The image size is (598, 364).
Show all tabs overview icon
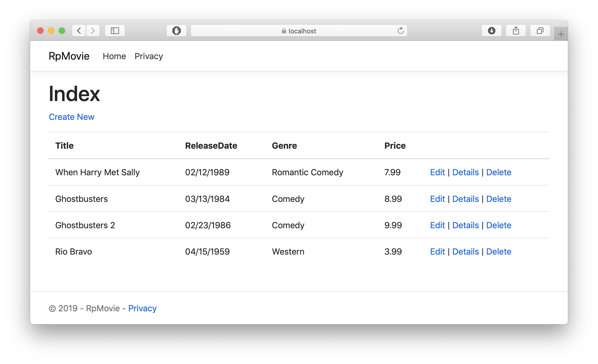[540, 31]
